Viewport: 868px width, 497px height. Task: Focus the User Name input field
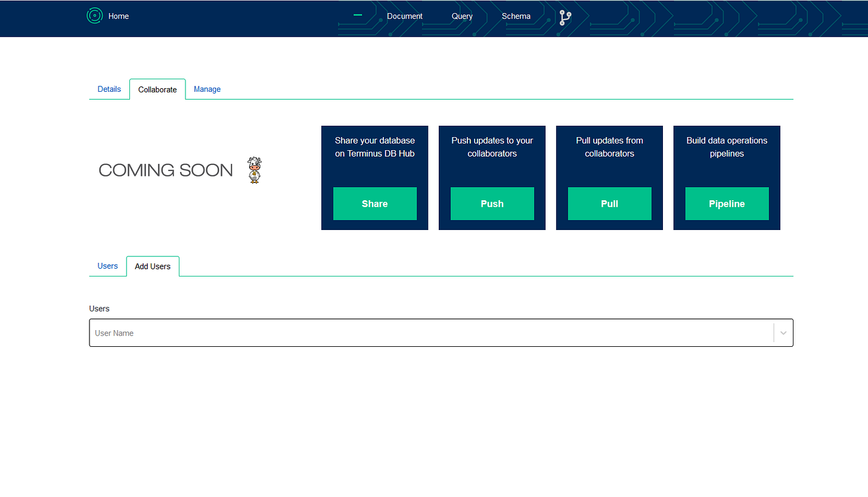429,333
